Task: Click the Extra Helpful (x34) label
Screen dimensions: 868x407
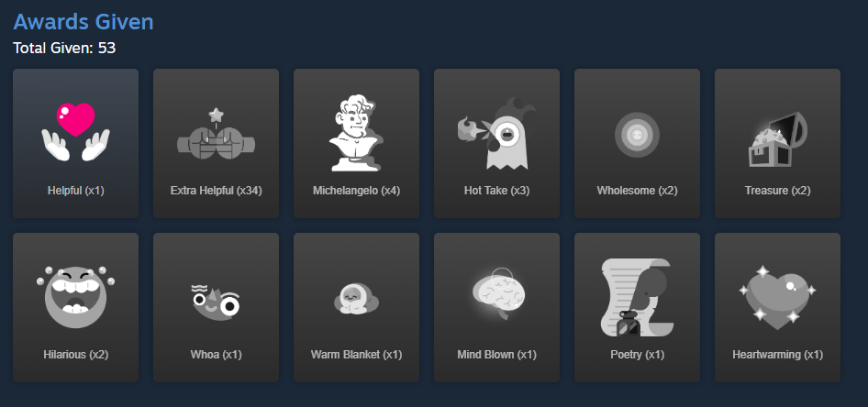Action: pyautogui.click(x=216, y=191)
